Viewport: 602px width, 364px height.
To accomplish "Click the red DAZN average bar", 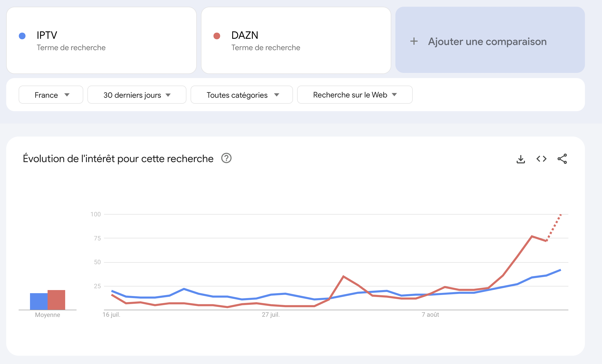I will point(56,300).
